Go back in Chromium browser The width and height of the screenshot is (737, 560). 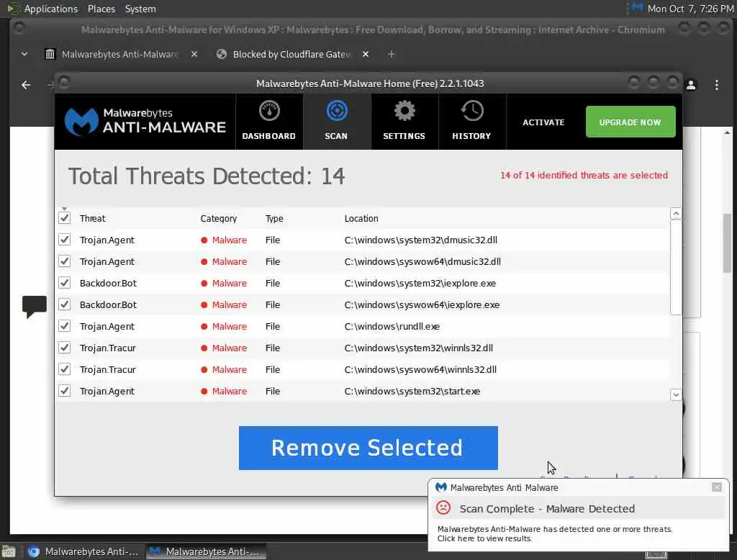(x=26, y=85)
